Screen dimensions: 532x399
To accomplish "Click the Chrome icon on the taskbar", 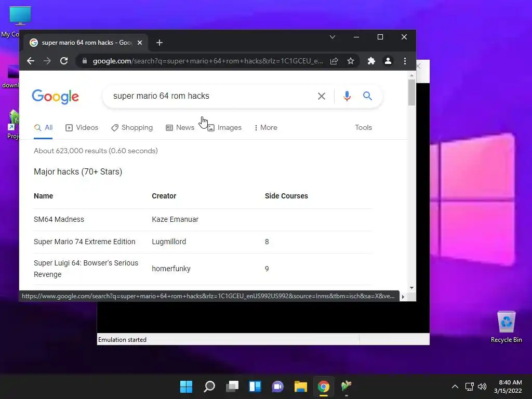I will [x=323, y=387].
